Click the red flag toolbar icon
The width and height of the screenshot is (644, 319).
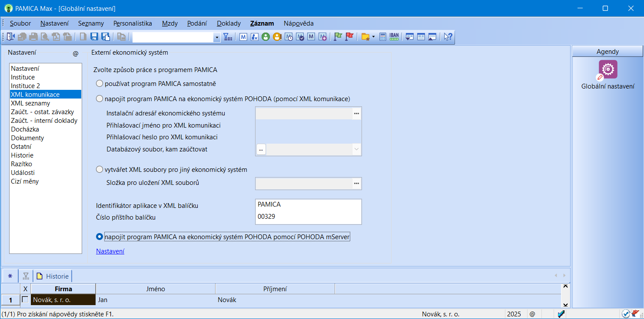click(349, 37)
